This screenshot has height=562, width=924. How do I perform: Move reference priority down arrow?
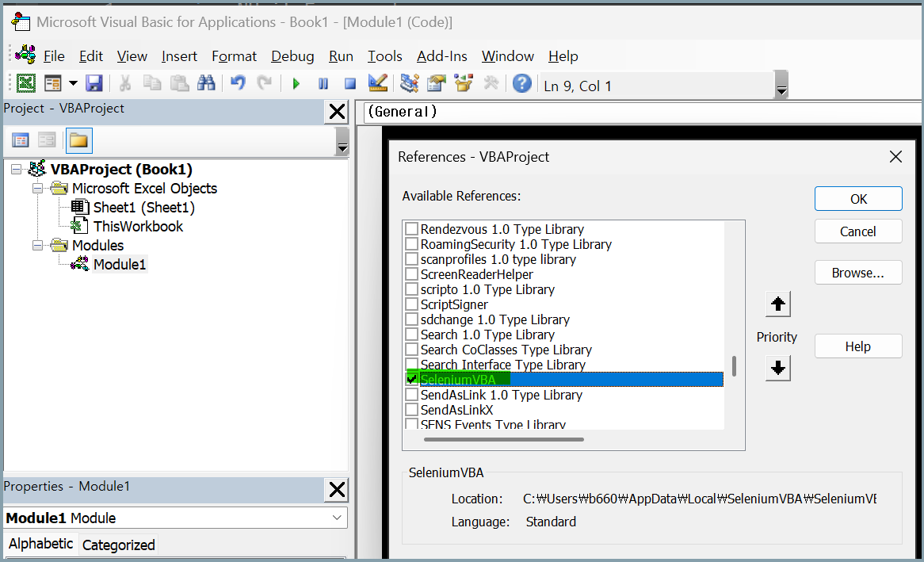[x=778, y=368]
